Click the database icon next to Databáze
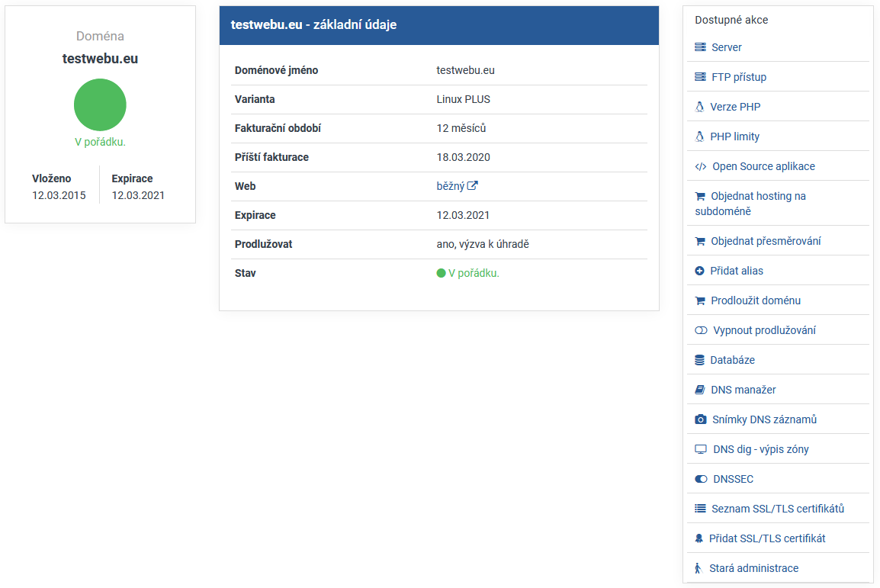Screen dimensions: 880x588 tap(699, 360)
